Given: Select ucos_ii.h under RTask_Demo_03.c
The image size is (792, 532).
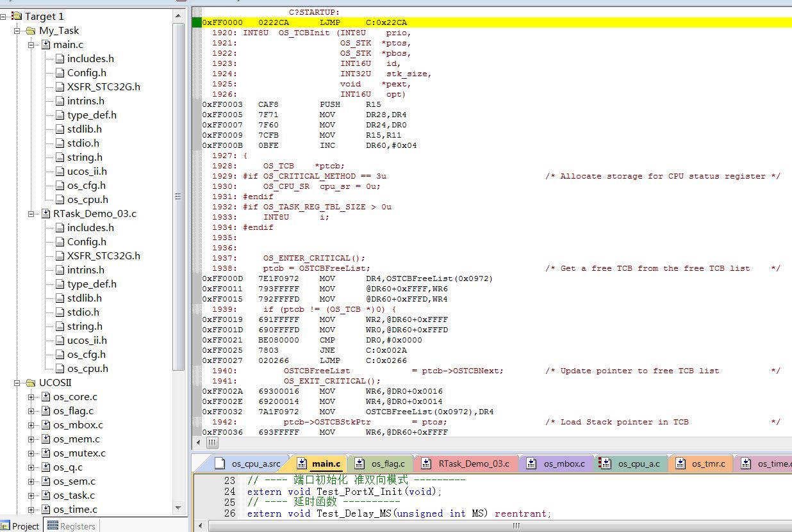Looking at the screenshot, I should tap(87, 341).
